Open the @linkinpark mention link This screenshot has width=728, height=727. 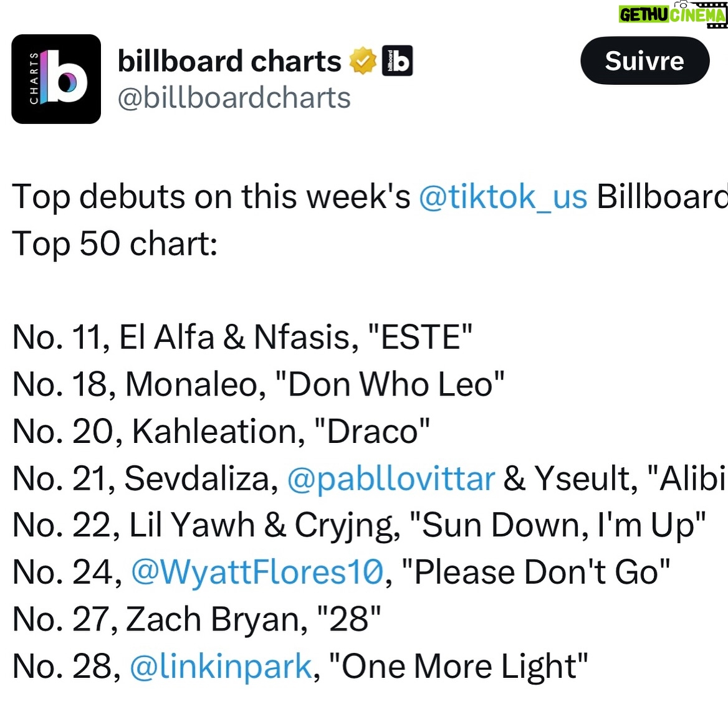221,666
